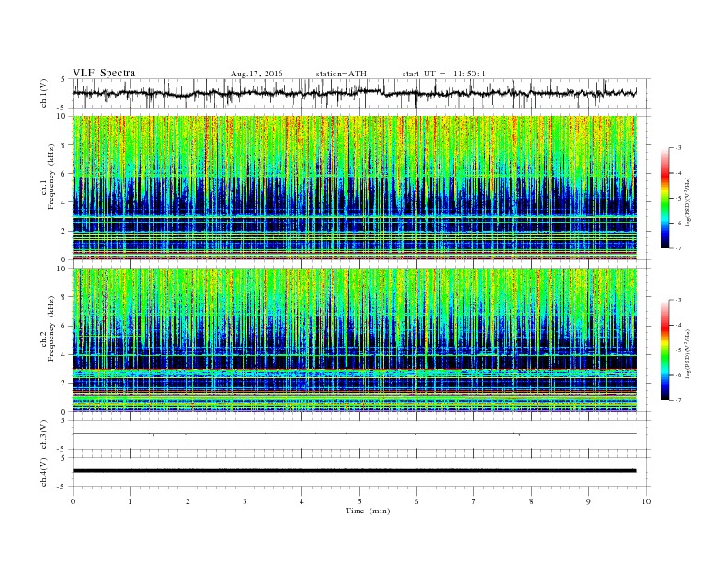Click the time axis tick label "5"
728x563 pixels.
coord(359,501)
